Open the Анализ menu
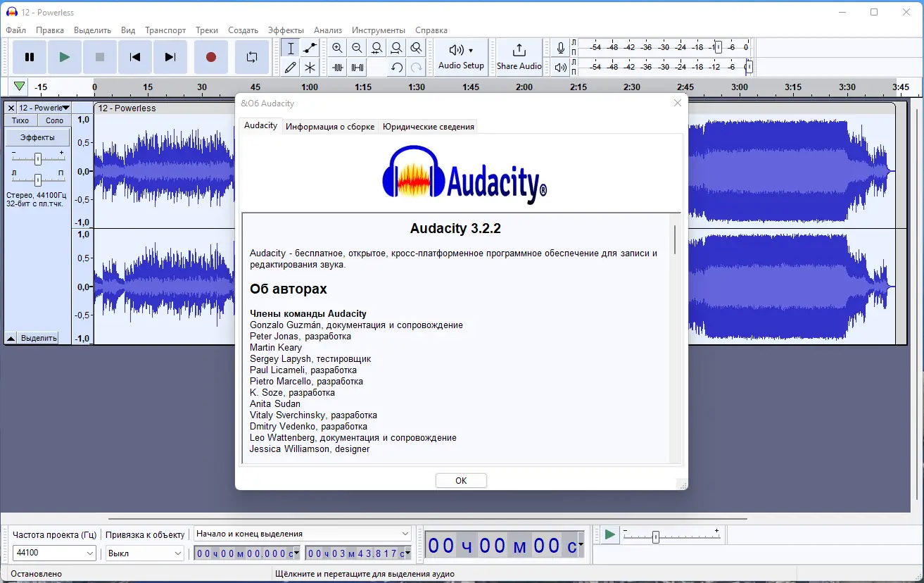 327,30
